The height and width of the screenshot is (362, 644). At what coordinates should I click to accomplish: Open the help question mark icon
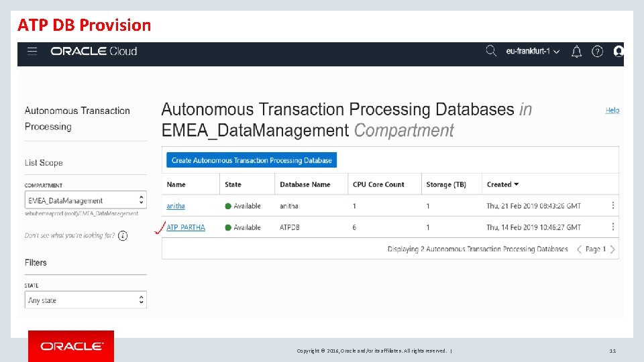tap(597, 52)
